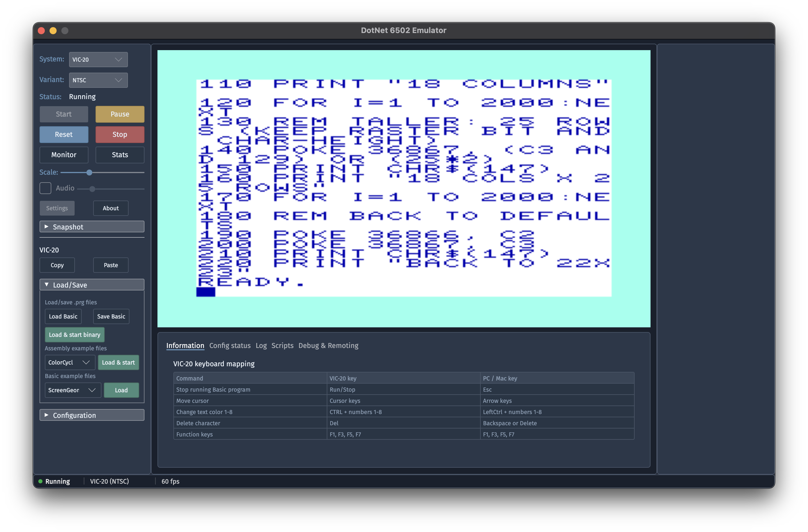Enable the Audio checkbox

45,188
